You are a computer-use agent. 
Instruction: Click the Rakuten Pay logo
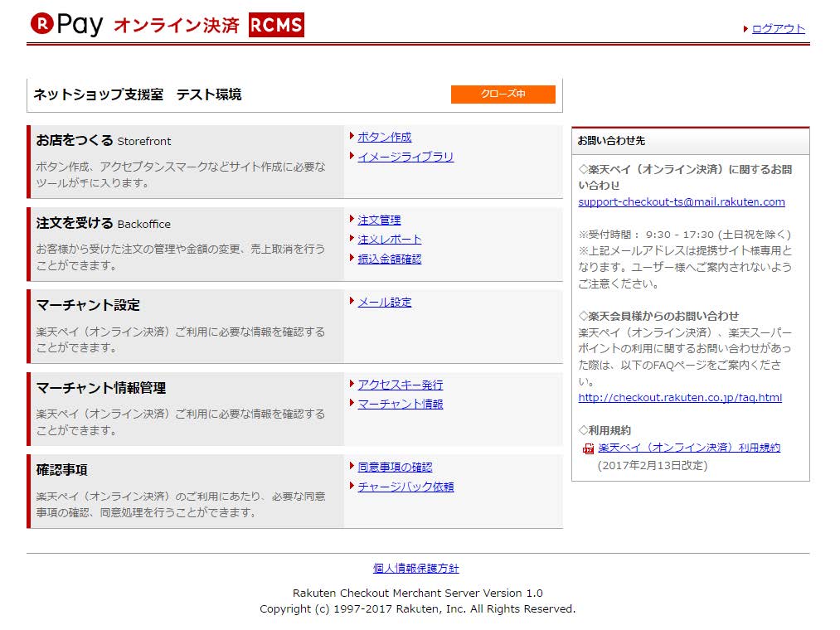coord(66,25)
